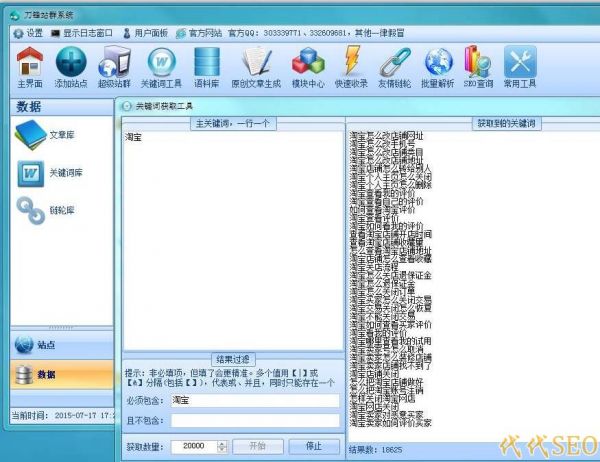The image size is (600, 462).
Task: Click the 必须包含 field containing 淘宝
Action: (x=255, y=400)
